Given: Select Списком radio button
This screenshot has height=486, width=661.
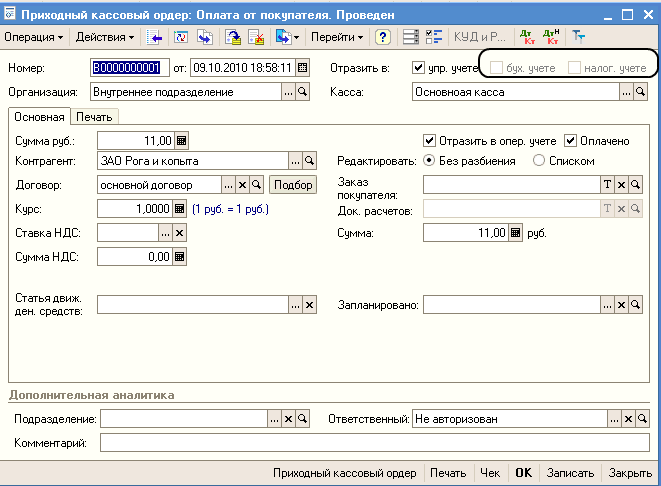Looking at the screenshot, I should tap(539, 161).
